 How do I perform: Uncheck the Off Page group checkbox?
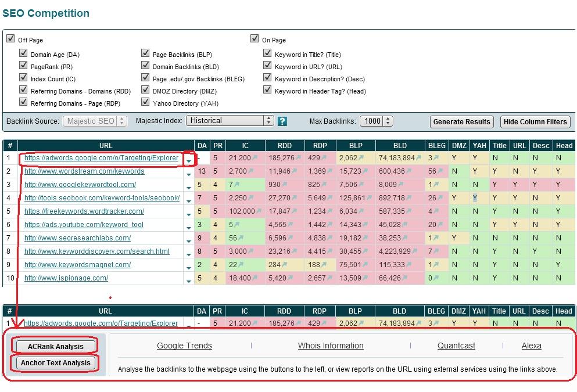tap(10, 38)
